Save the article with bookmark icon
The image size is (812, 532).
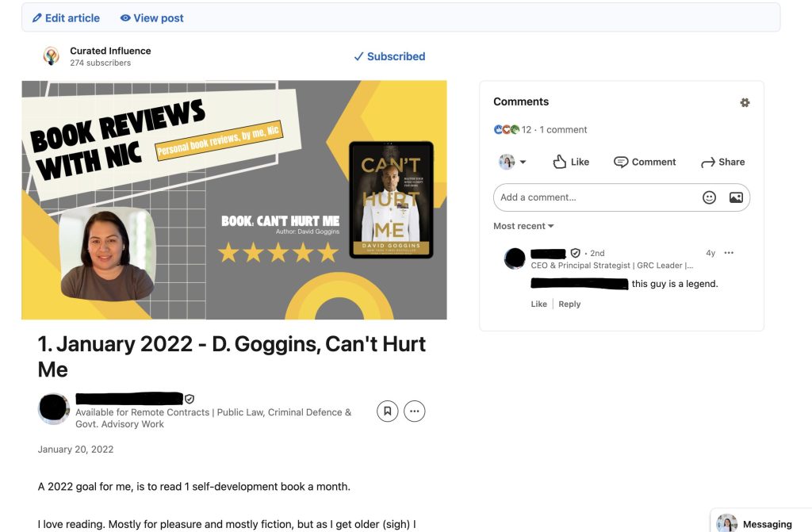pyautogui.click(x=387, y=411)
